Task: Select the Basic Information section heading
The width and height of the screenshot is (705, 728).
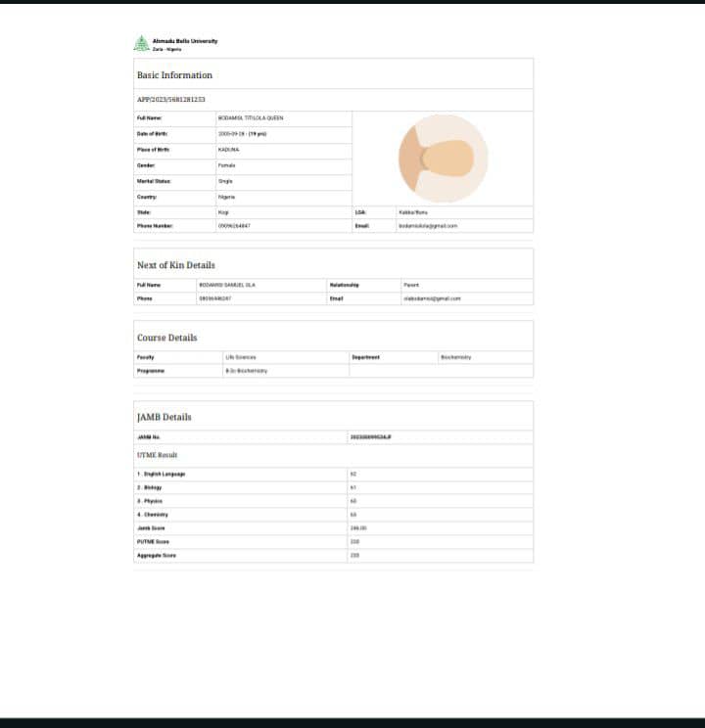Action: point(174,75)
